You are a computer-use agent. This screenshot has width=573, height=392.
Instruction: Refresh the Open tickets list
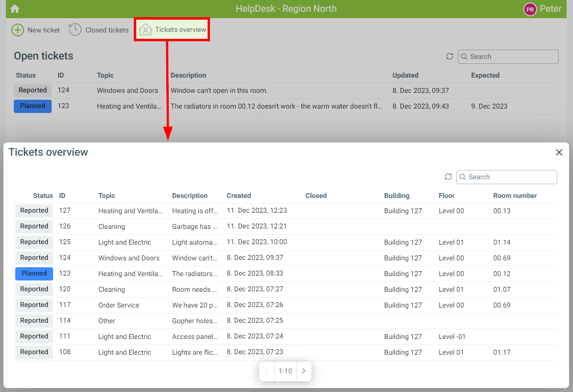pos(450,56)
